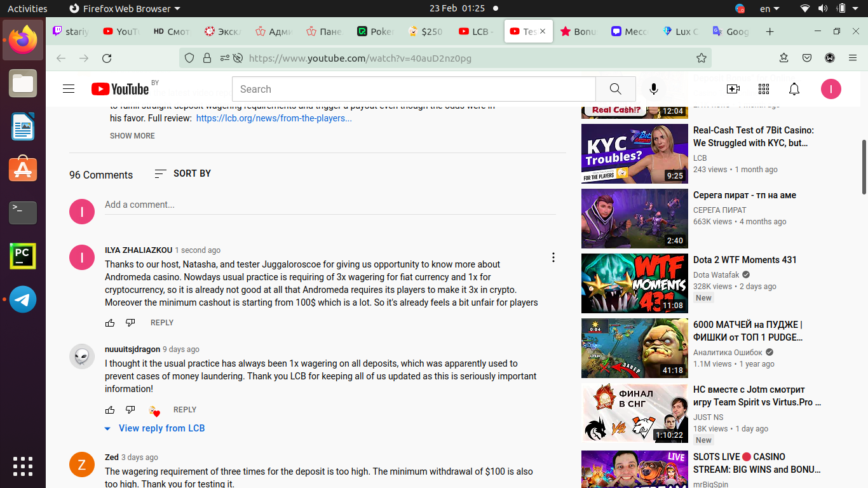
Task: Open the Activities overview
Action: [x=27, y=9]
